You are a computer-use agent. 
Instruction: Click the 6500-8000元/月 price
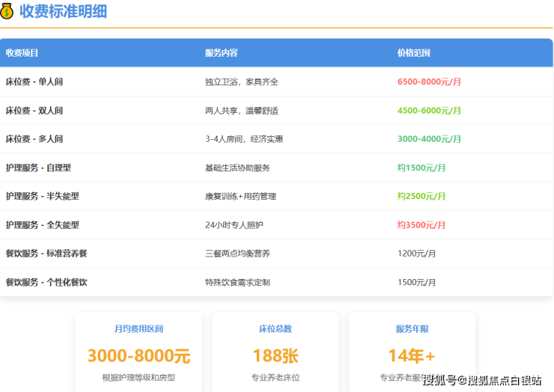(429, 82)
